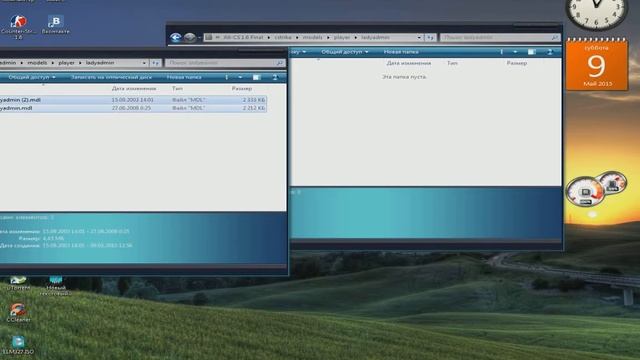Select ladyadmin breadcrumb in rear window
The height and width of the screenshot is (360, 640).
pyautogui.click(x=375, y=37)
